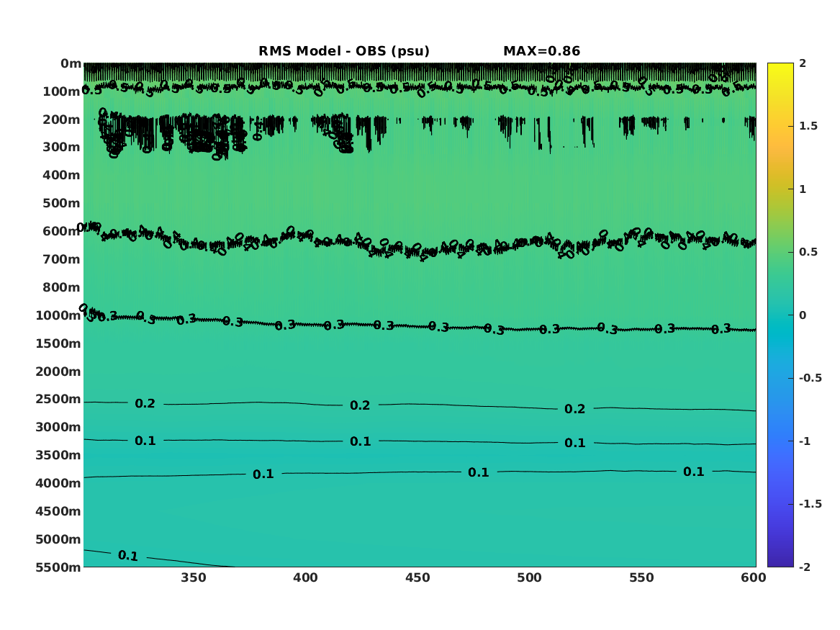
Task: Click the leftmost '0.1' label near 3250m
Action: tap(145, 441)
